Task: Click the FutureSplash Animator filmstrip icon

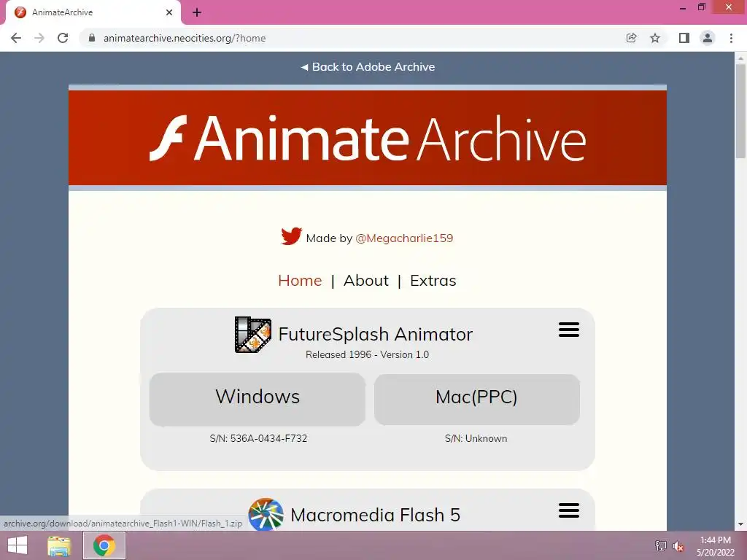Action: tap(253, 335)
